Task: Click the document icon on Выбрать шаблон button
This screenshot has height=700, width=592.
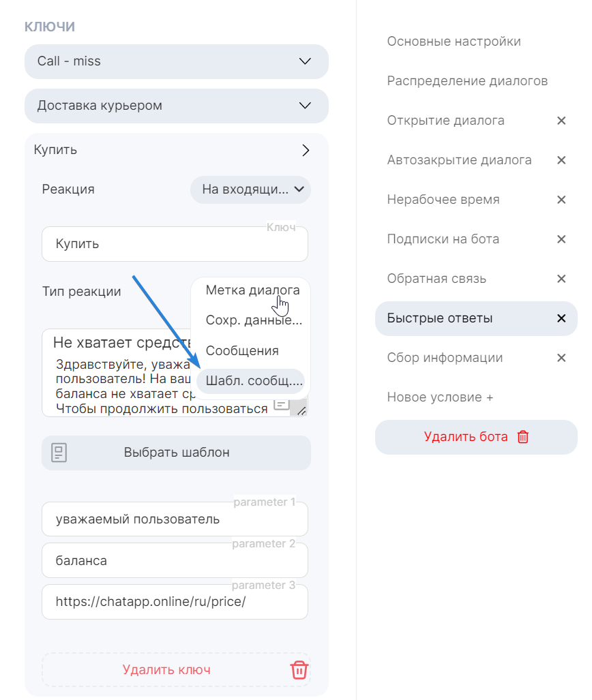Action: 60,453
